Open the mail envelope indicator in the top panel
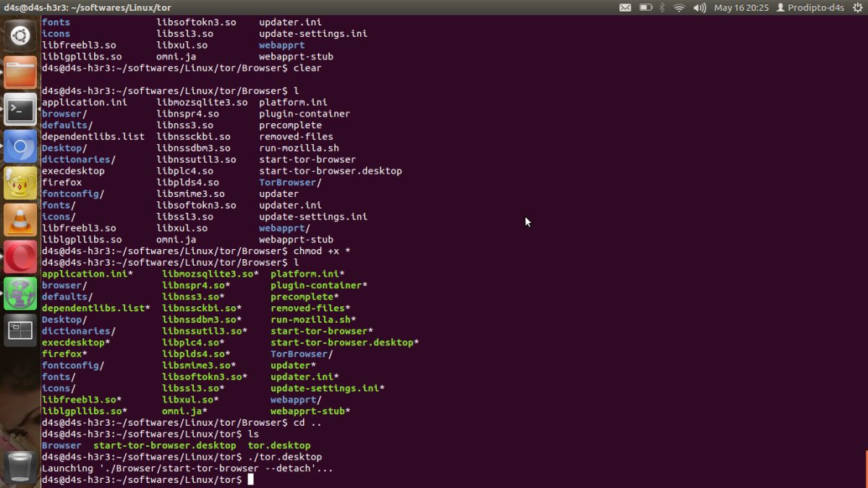The image size is (868, 488). (626, 7)
